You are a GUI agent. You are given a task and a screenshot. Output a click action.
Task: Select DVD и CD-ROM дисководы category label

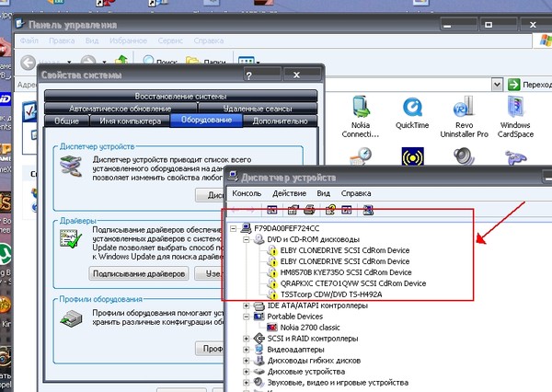pyautogui.click(x=314, y=239)
